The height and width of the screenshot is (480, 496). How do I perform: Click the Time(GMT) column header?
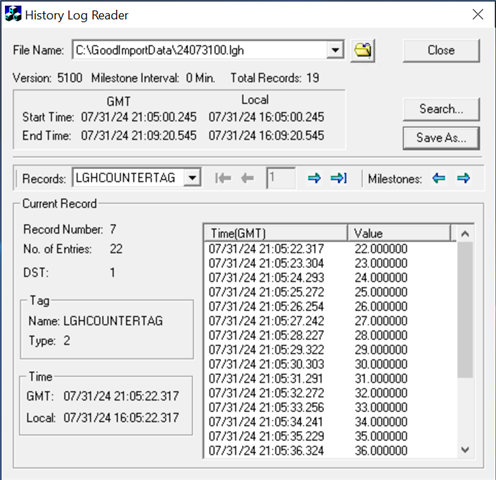pyautogui.click(x=275, y=233)
